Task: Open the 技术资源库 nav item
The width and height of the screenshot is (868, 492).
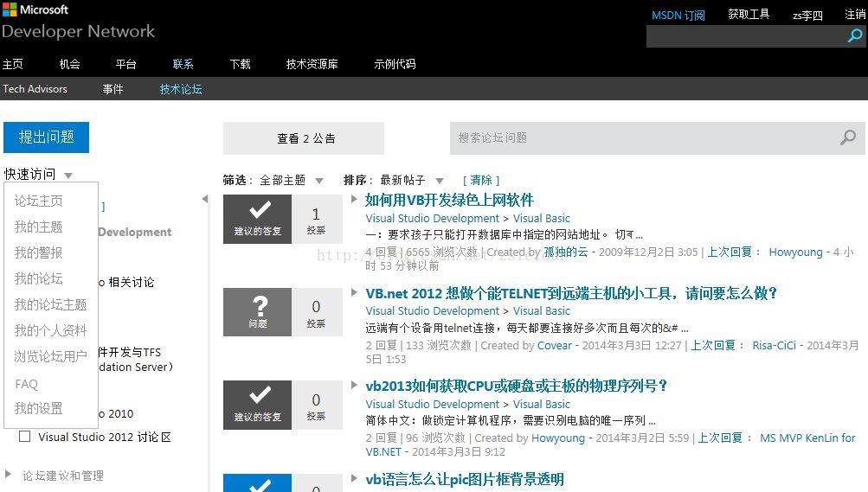Action: pos(312,64)
